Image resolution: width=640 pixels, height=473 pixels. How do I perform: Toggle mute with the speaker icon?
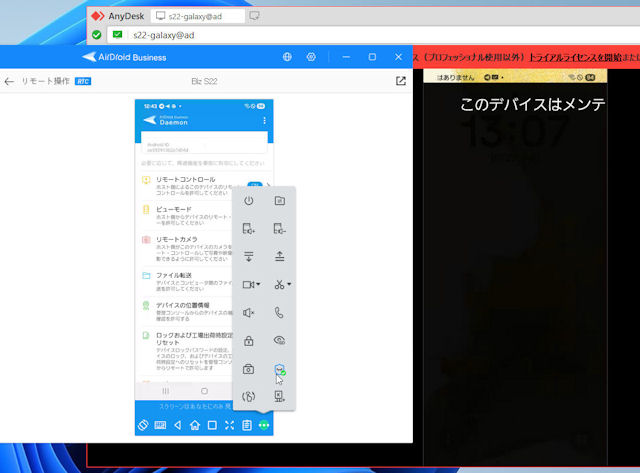[x=249, y=312]
